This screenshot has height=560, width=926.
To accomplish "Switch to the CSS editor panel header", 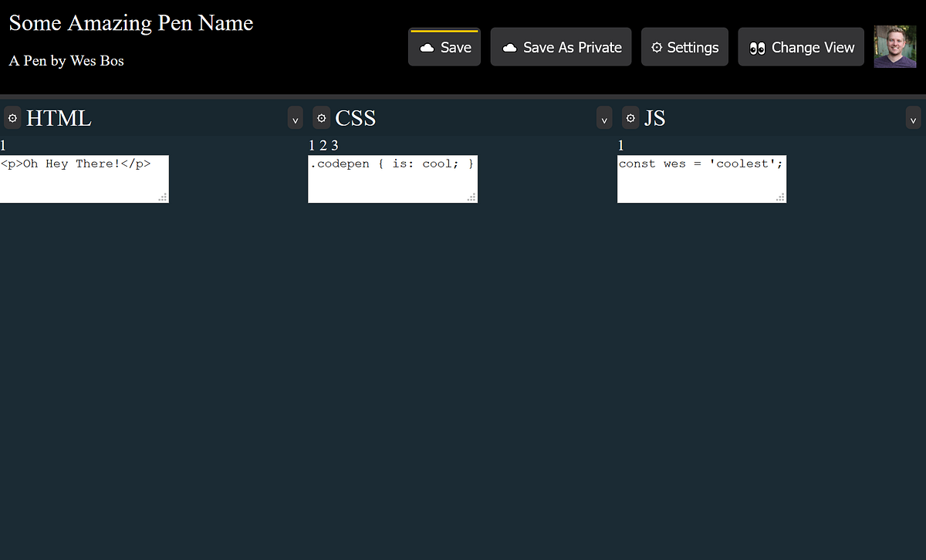I will click(356, 117).
